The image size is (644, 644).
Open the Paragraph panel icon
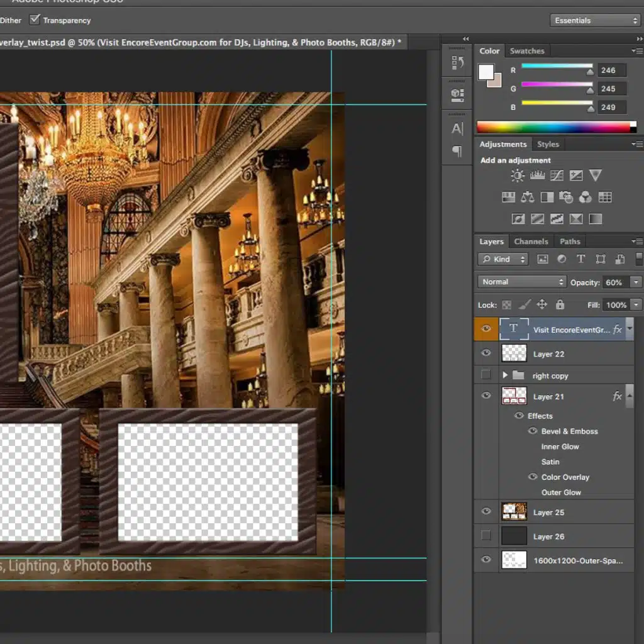[x=457, y=151]
